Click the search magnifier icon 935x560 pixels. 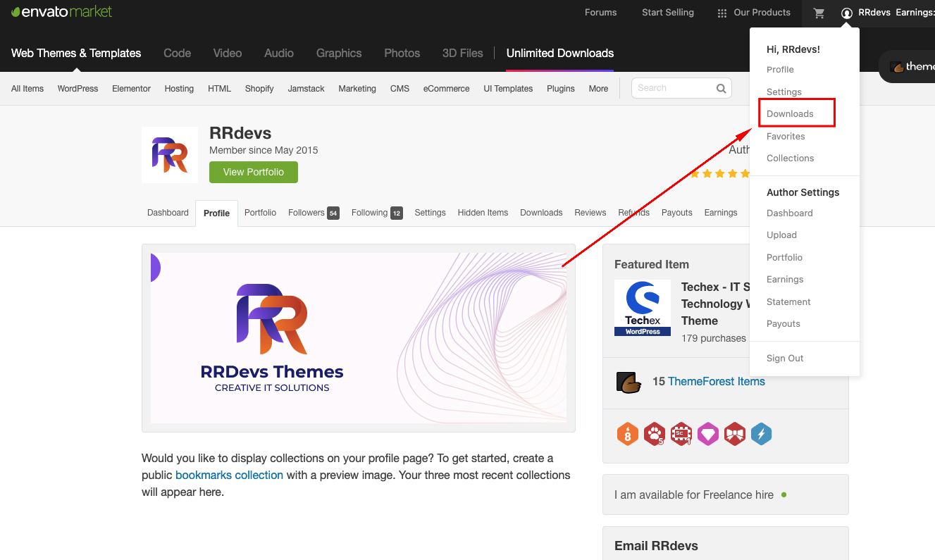coord(721,89)
